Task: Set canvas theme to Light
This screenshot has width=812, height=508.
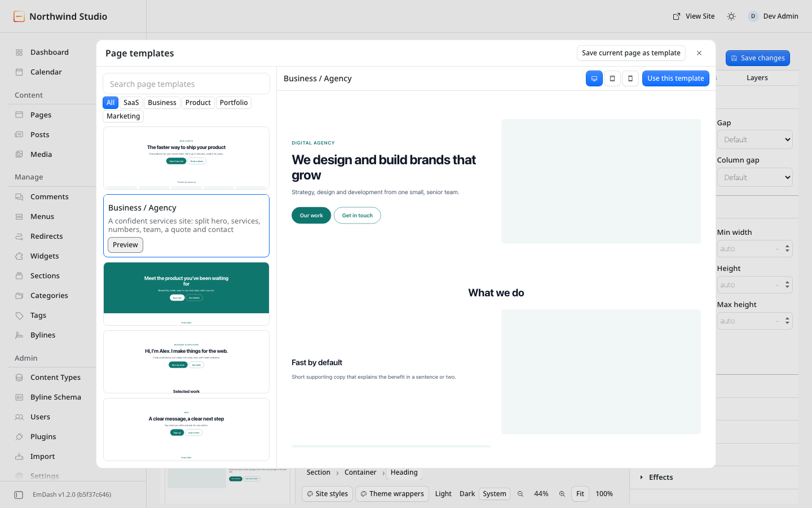Action: [x=443, y=494]
